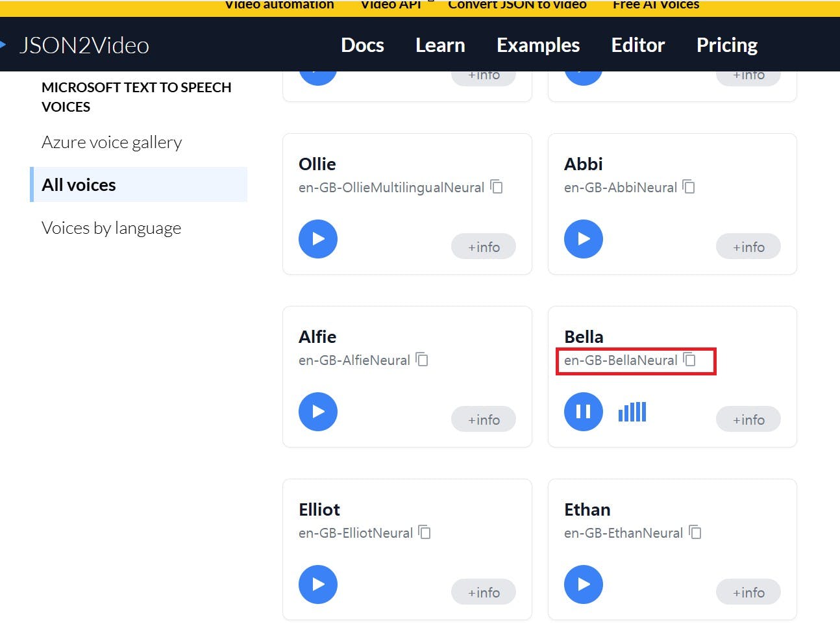Image resolution: width=840 pixels, height=628 pixels.
Task: Open Azure voice gallery sidebar link
Action: click(x=112, y=142)
